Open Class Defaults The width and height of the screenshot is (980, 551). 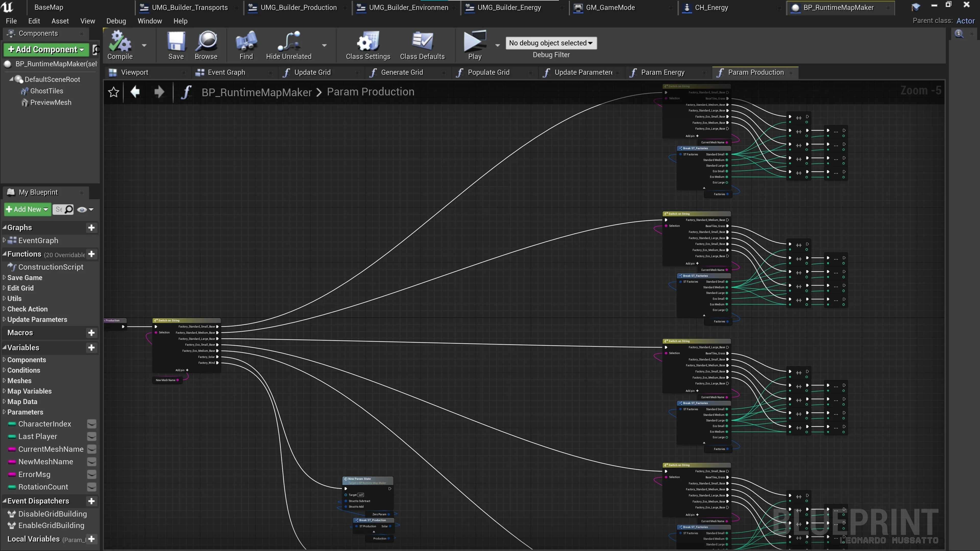[x=422, y=45]
